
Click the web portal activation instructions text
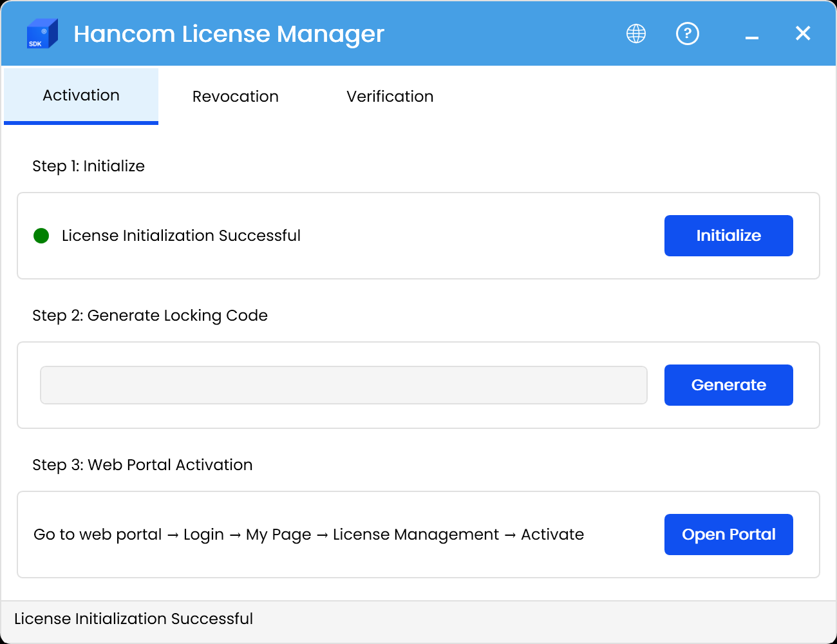coord(308,534)
